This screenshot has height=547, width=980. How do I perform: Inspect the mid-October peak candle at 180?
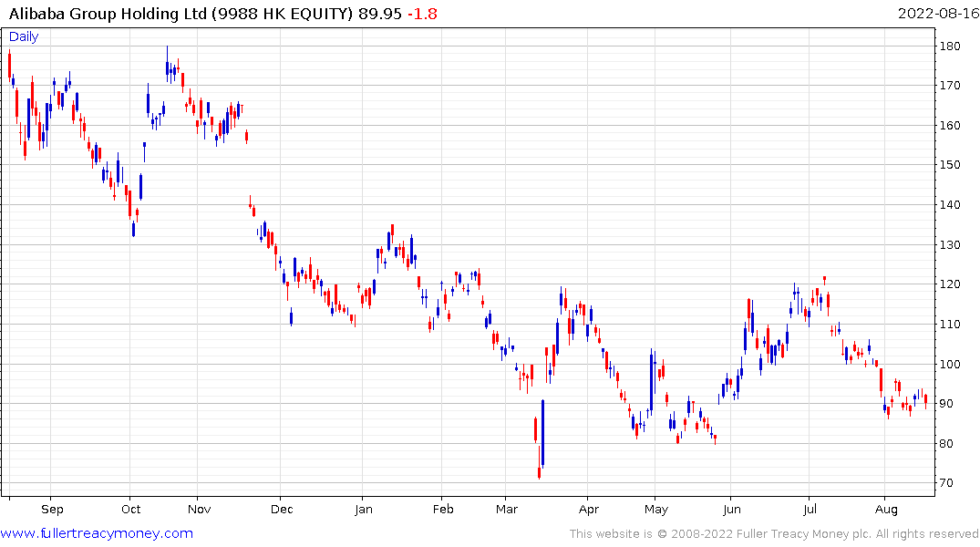click(x=167, y=65)
